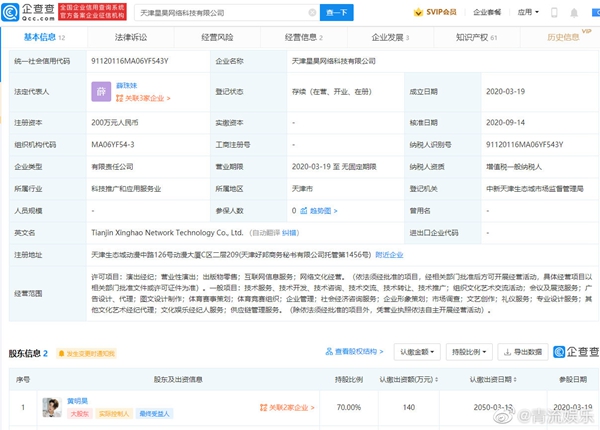
Task: Select English name Tianjin Xinghao Network Technology
Action: point(167,233)
